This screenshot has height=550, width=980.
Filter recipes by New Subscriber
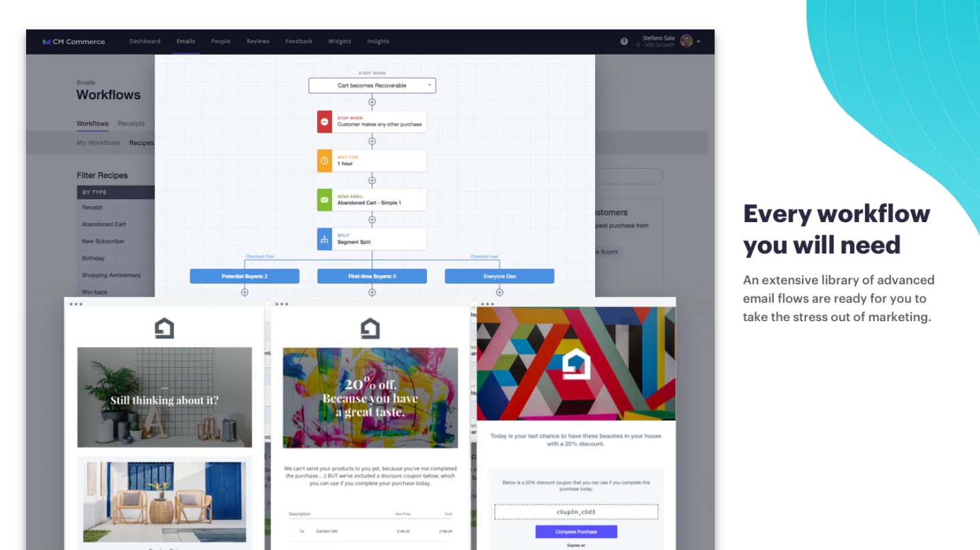click(x=103, y=242)
